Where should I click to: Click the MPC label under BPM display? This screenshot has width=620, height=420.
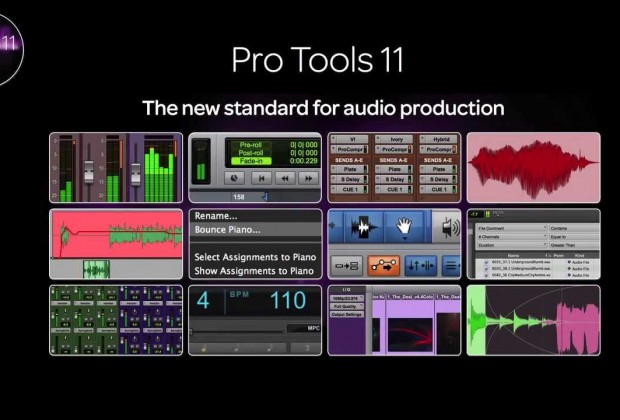tap(313, 328)
